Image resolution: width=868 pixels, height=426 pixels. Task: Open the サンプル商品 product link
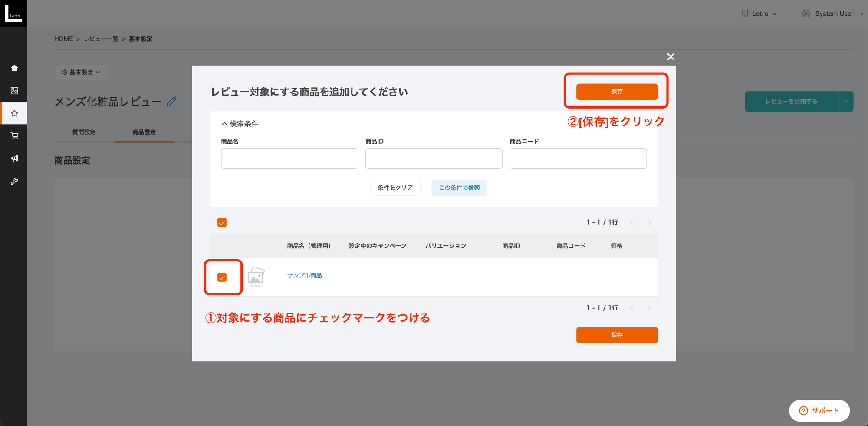pos(304,275)
